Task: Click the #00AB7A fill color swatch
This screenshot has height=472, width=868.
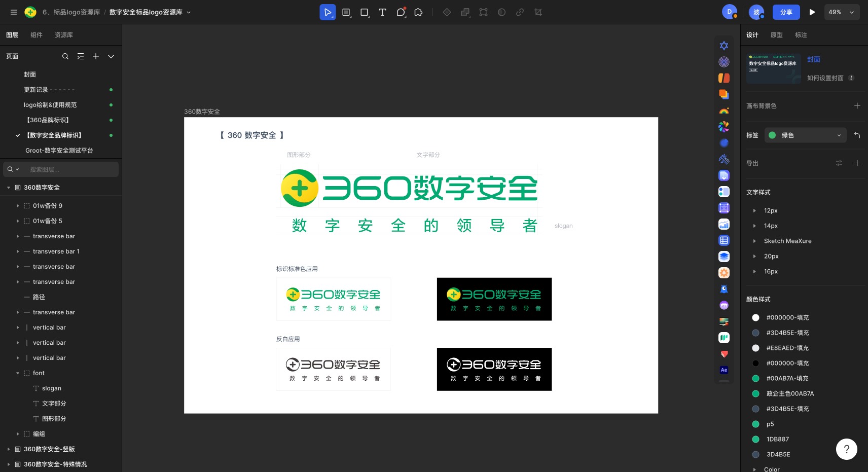Action: (755, 378)
